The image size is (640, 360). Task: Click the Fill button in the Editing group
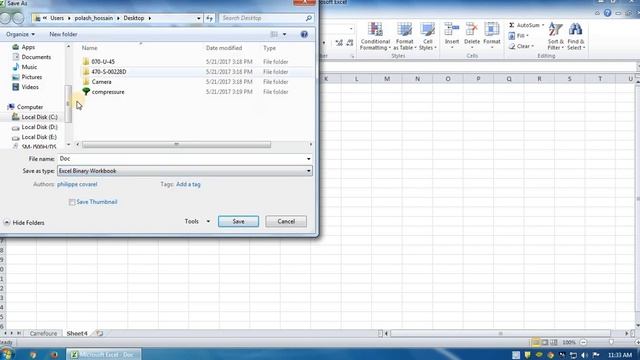pyautogui.click(x=518, y=36)
